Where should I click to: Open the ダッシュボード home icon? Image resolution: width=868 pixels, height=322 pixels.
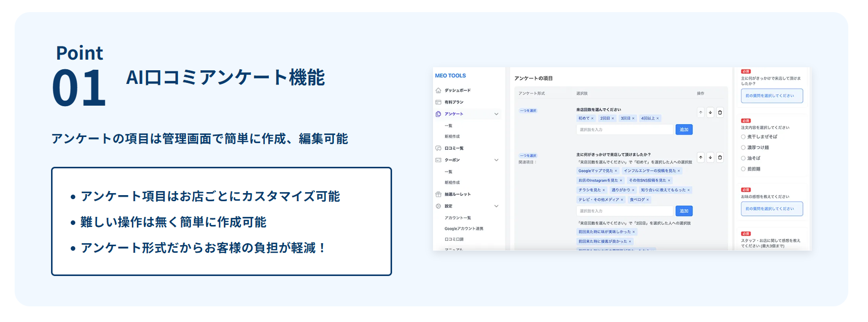[438, 90]
